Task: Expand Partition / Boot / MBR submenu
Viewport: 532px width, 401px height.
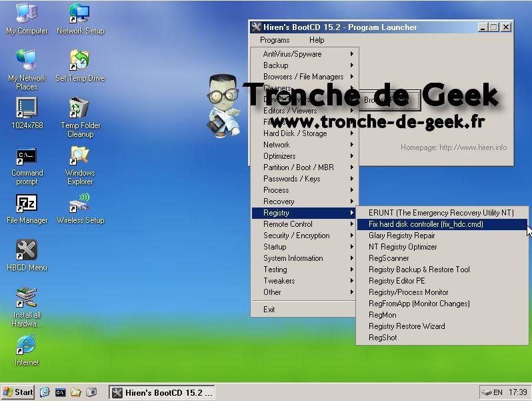Action: (x=305, y=167)
